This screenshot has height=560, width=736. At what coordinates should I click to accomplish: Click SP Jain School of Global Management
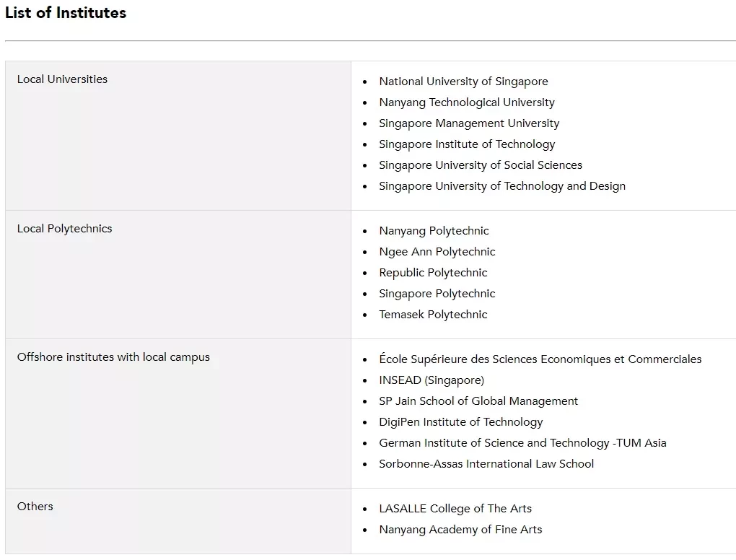click(x=478, y=401)
